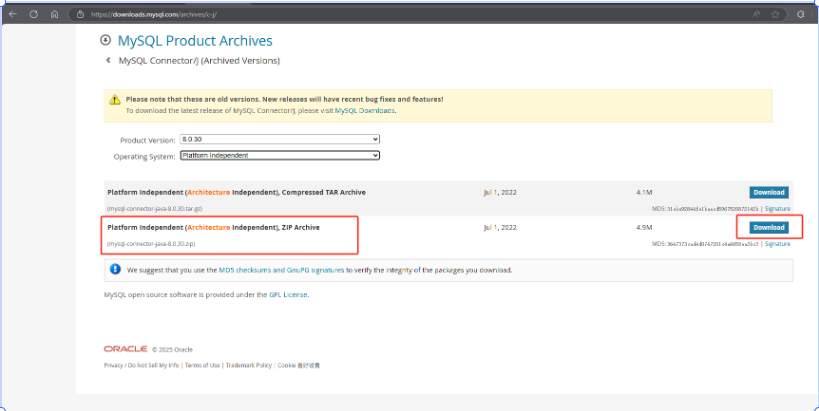Image resolution: width=819 pixels, height=411 pixels.
Task: Go to the browser home page icon
Action: [54, 15]
